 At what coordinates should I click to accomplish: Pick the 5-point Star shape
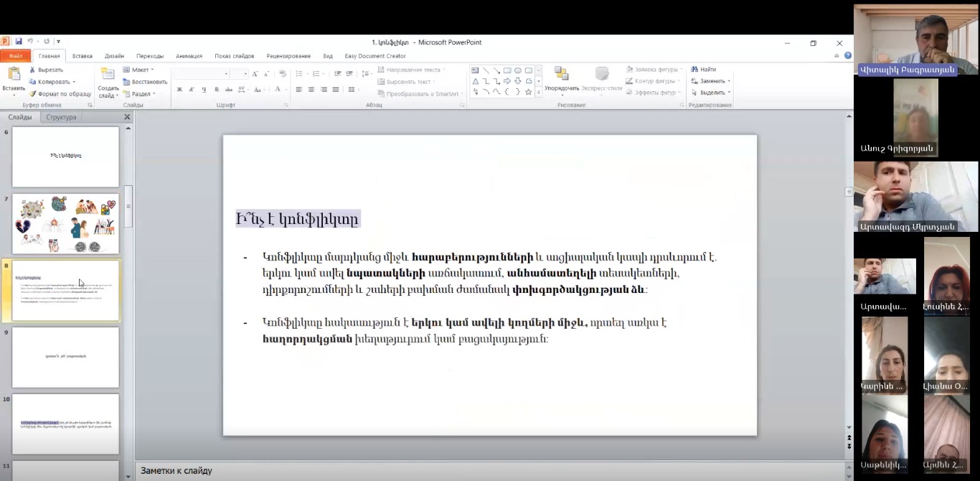click(529, 92)
